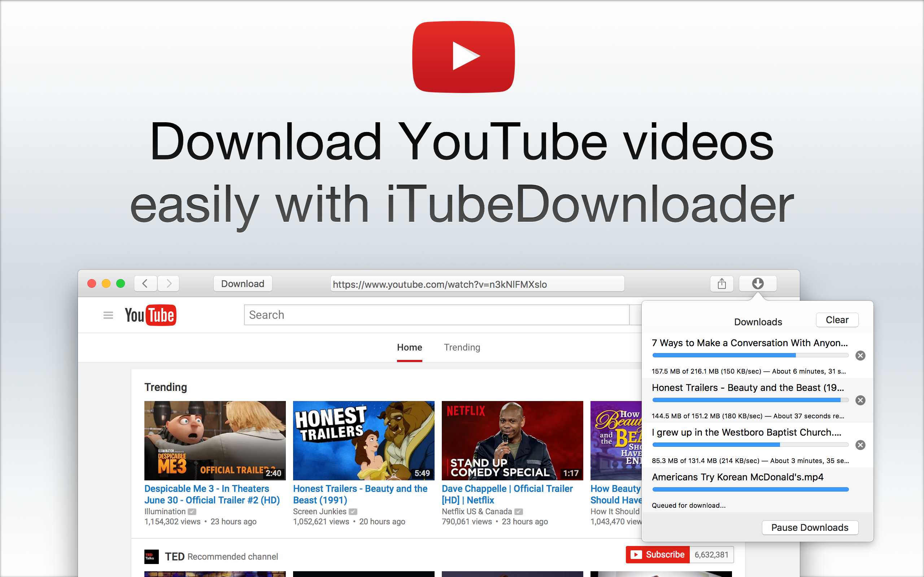Cancel the 'Honest Trailers - Beauty and the Beast' download
This screenshot has width=924, height=577.
click(x=860, y=400)
